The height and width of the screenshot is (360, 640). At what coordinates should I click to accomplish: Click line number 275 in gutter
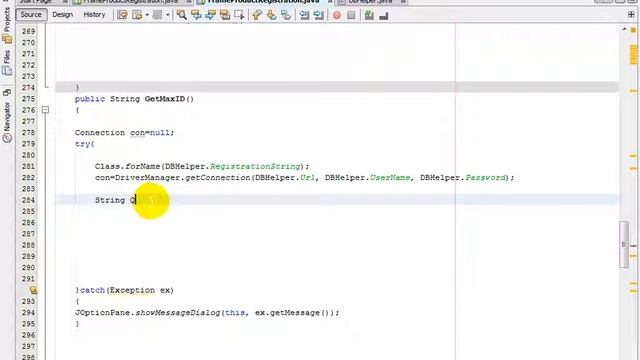[x=29, y=99]
